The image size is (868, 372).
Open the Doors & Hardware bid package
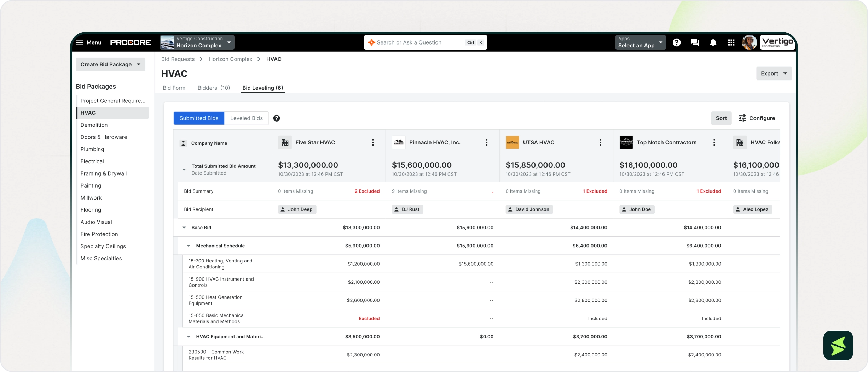pyautogui.click(x=104, y=137)
